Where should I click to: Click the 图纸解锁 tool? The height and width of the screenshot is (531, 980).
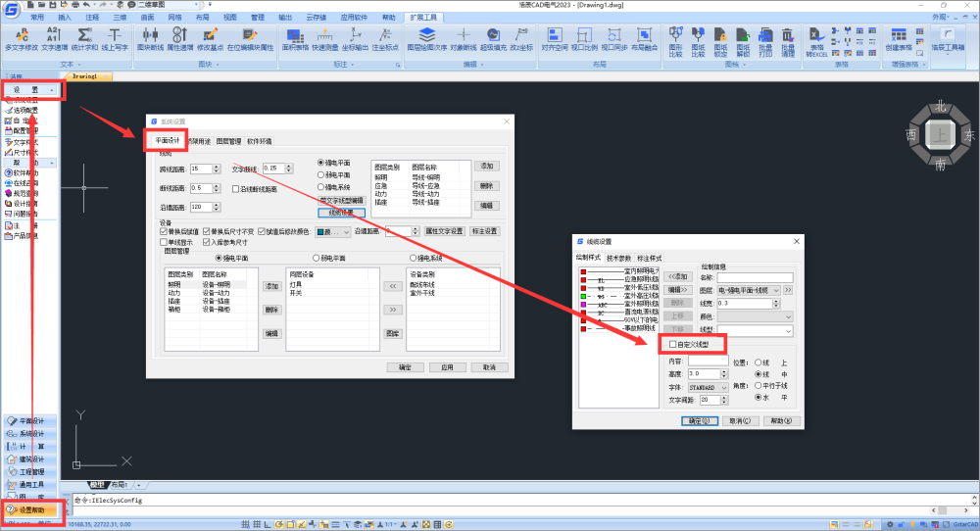[x=743, y=41]
